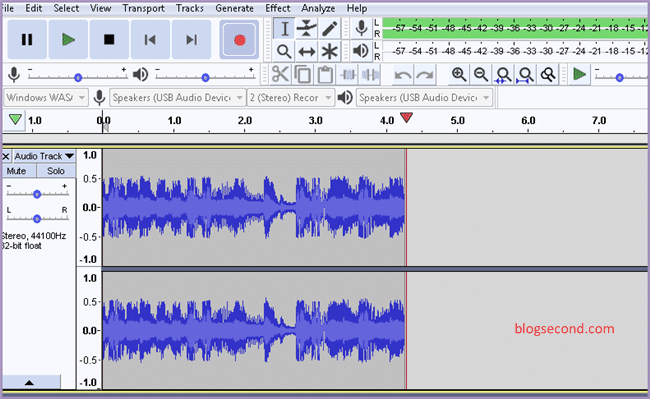650x399 pixels.
Task: Start playback with the Play button
Action: 68,40
